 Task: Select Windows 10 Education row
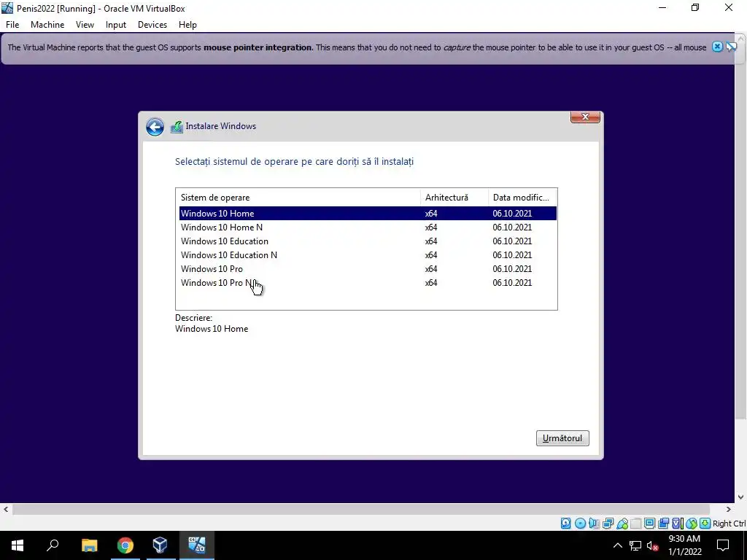pos(368,241)
